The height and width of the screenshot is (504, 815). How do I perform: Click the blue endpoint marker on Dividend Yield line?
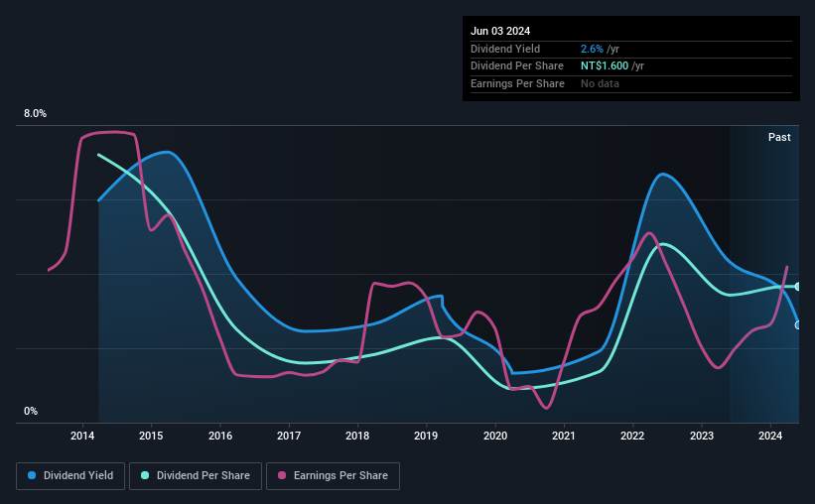point(798,325)
